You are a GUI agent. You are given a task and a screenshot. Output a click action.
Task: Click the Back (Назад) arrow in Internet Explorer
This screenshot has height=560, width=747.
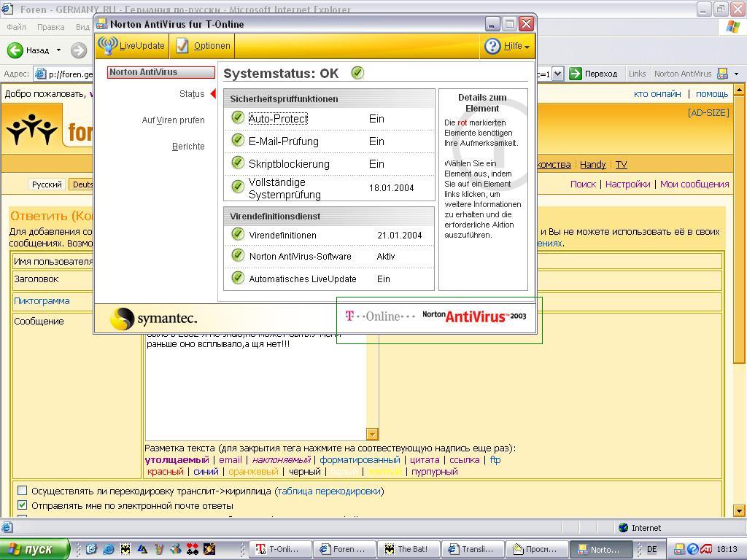(15, 50)
